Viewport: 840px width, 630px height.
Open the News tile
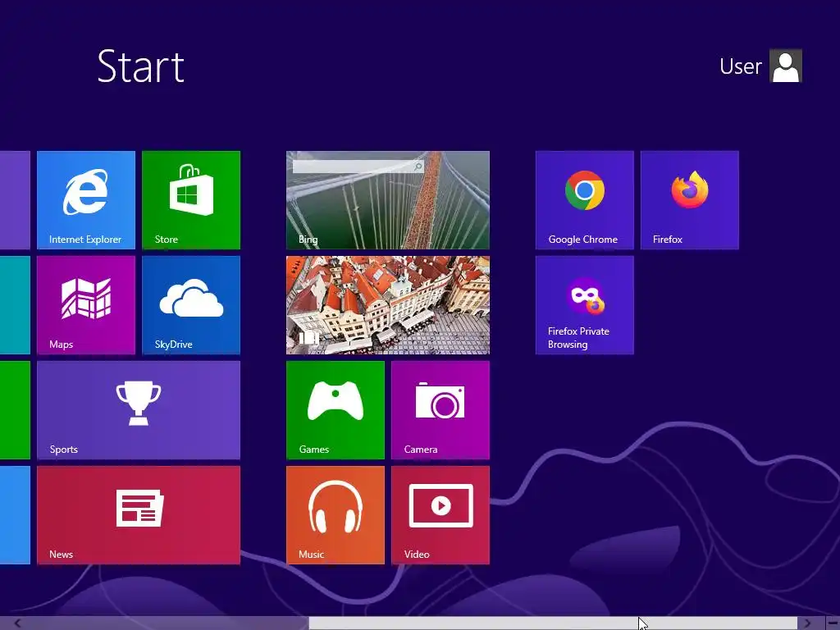(x=138, y=515)
